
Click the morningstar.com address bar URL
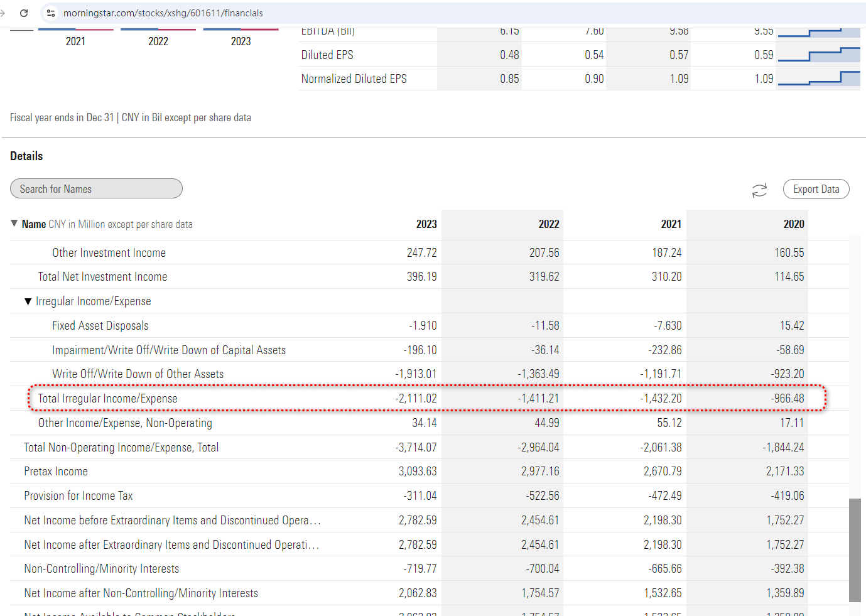coord(163,13)
